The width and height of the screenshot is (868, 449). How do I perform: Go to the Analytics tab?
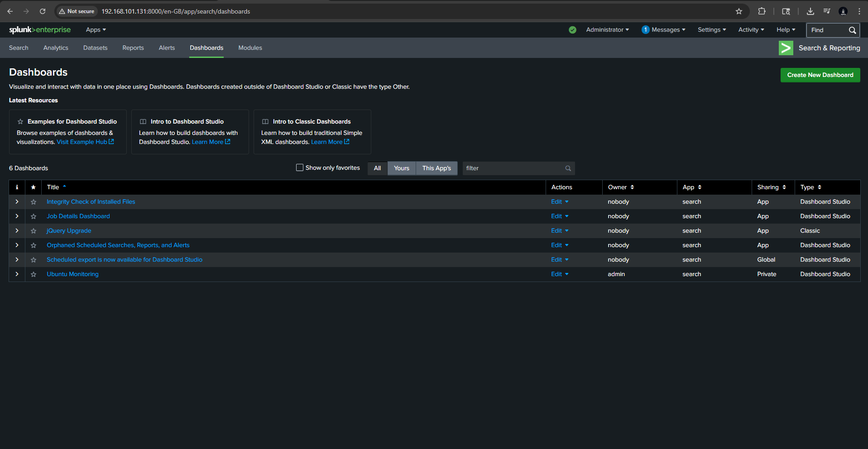(x=56, y=48)
